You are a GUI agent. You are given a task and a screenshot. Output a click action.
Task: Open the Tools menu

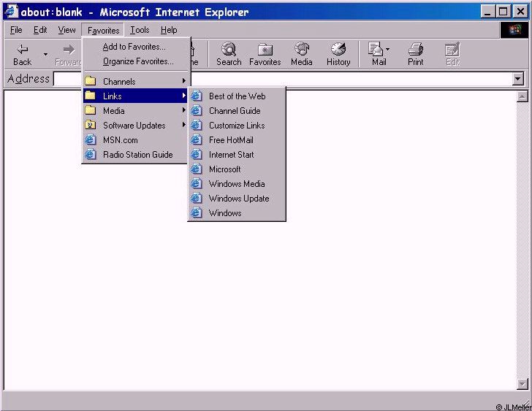click(x=140, y=30)
